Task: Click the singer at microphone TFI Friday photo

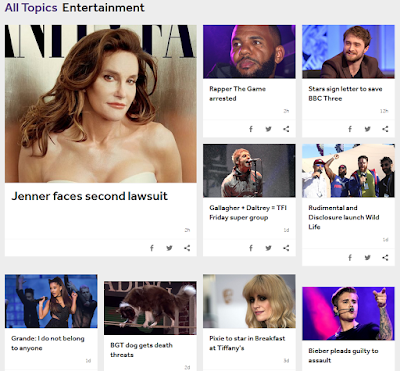Action: pos(249,171)
